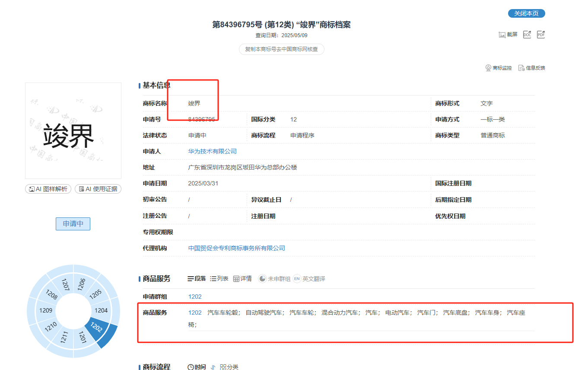The image size is (588, 370).
Task: View trademark flow by 分类
Action: coord(229,367)
